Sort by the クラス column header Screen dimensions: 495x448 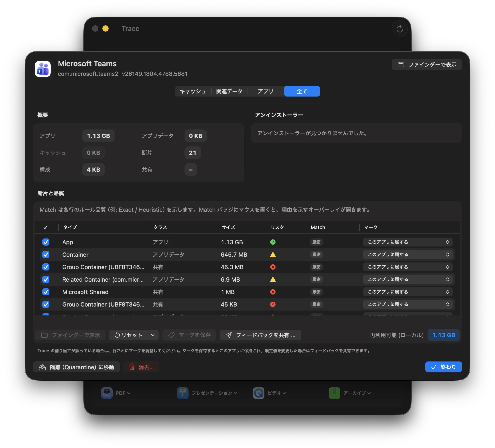pos(160,227)
